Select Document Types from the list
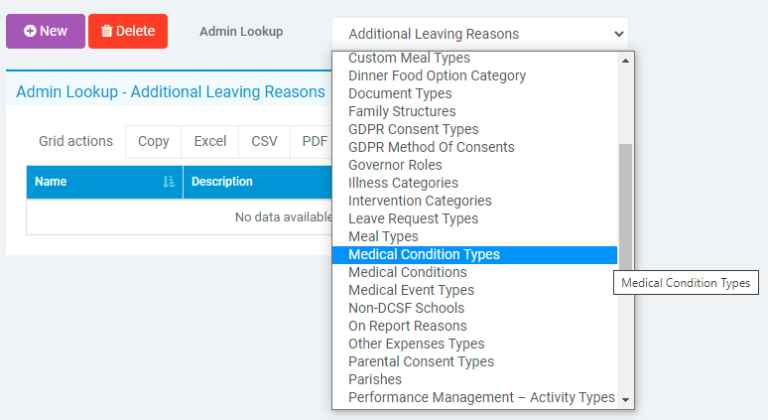768x420 pixels. (400, 94)
